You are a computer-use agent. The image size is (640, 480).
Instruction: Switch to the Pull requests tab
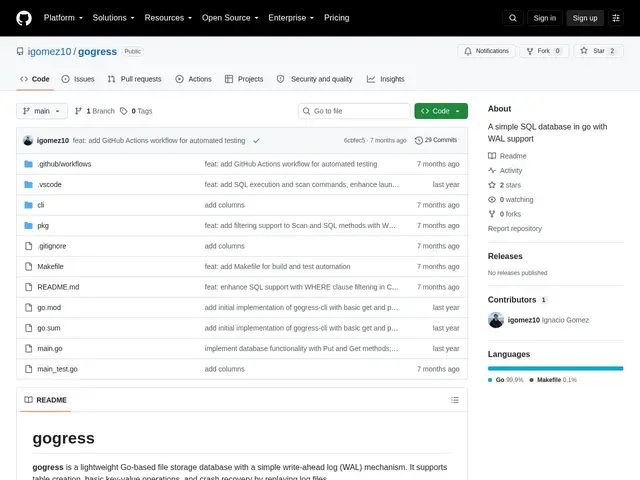[x=134, y=79]
